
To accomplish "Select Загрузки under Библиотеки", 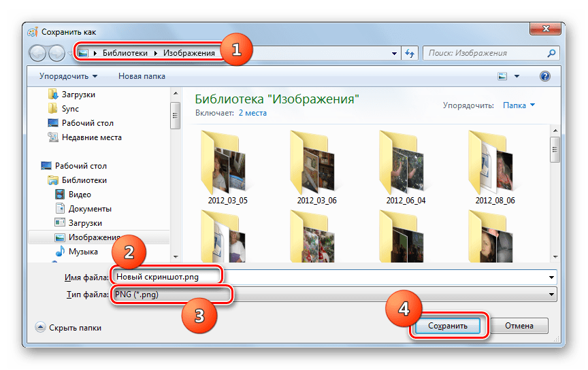I will click(85, 223).
